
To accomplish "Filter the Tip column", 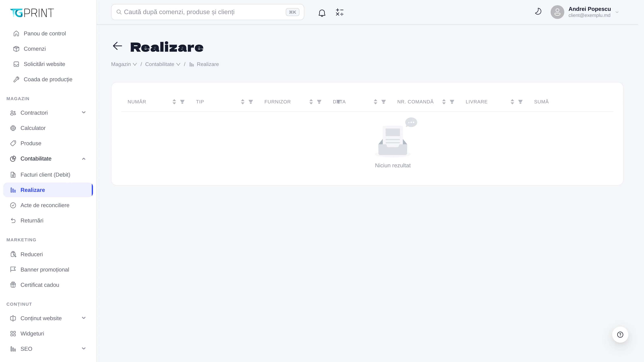I will pos(251,102).
